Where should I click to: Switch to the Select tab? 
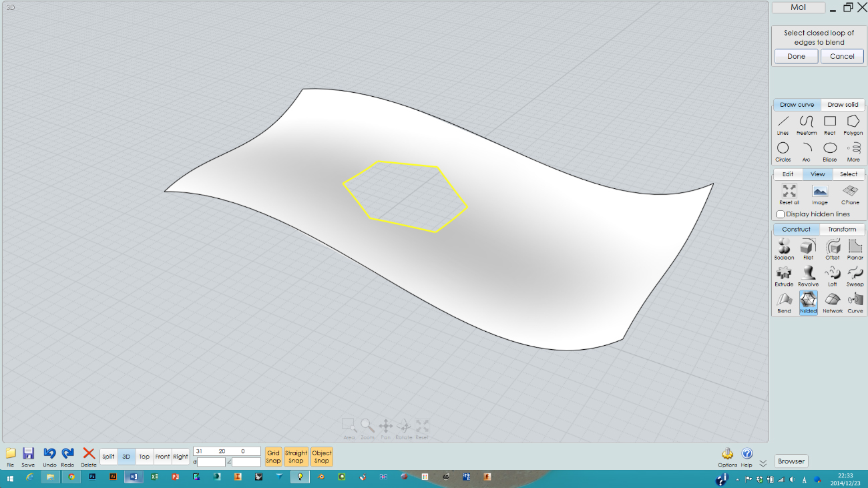849,174
